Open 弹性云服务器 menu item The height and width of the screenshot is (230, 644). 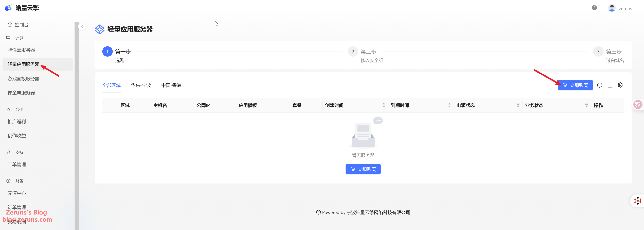pyautogui.click(x=38, y=50)
